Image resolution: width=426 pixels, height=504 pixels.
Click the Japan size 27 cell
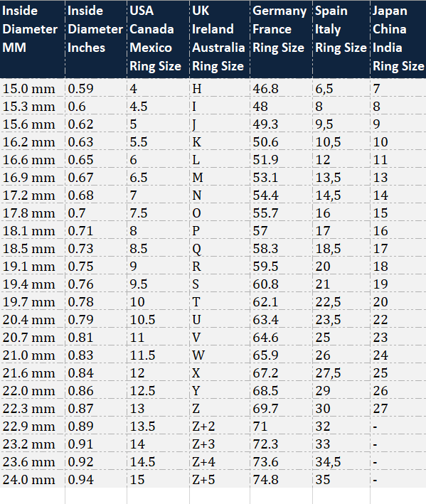point(398,408)
